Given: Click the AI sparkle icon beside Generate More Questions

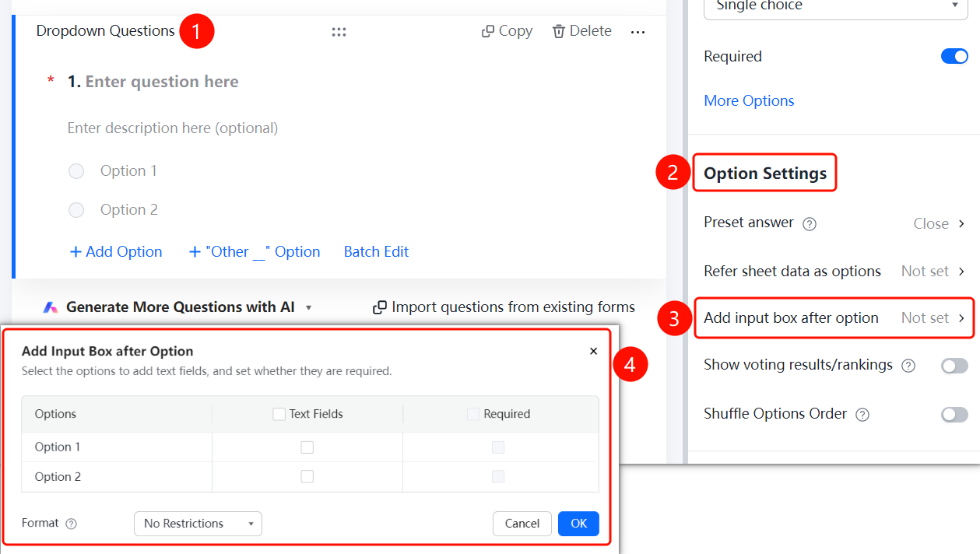Looking at the screenshot, I should pos(50,307).
